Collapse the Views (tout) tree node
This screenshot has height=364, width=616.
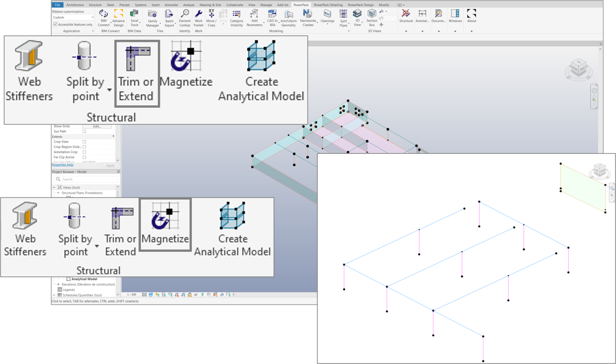pos(54,187)
